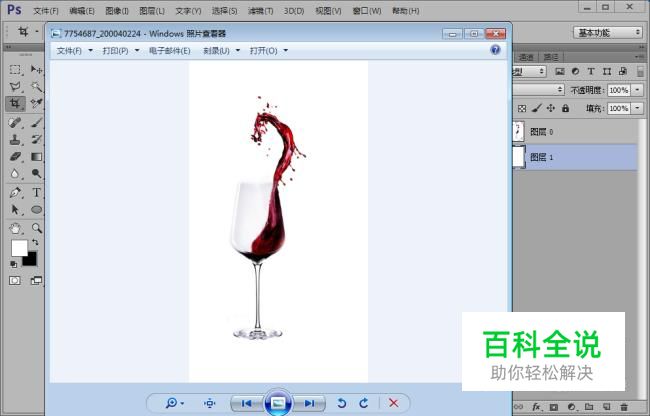Click the 填充 100% value field
Screen dimensions: 650x416
tap(619, 109)
